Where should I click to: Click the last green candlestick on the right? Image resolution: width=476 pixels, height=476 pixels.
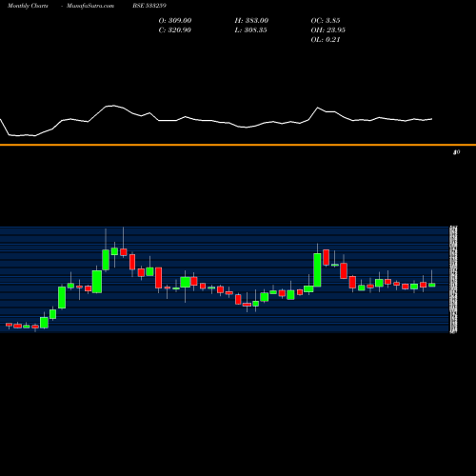pyautogui.click(x=431, y=285)
